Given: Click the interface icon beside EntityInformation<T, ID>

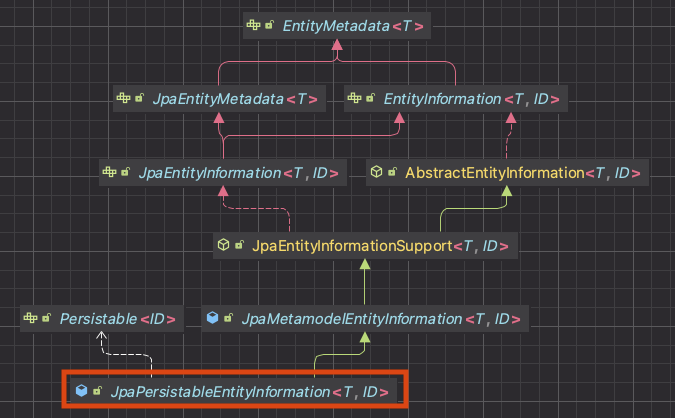Looking at the screenshot, I should (354, 98).
